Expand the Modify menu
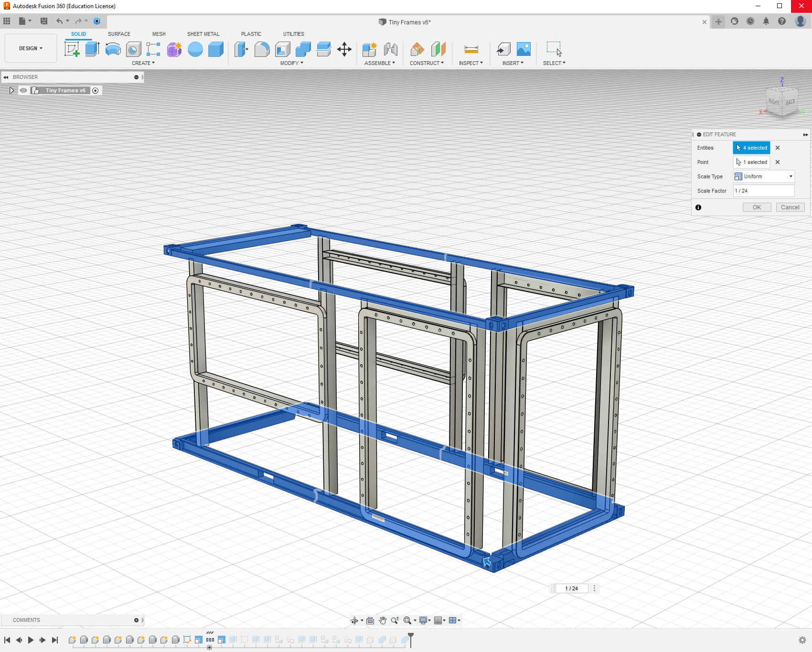 [x=291, y=63]
